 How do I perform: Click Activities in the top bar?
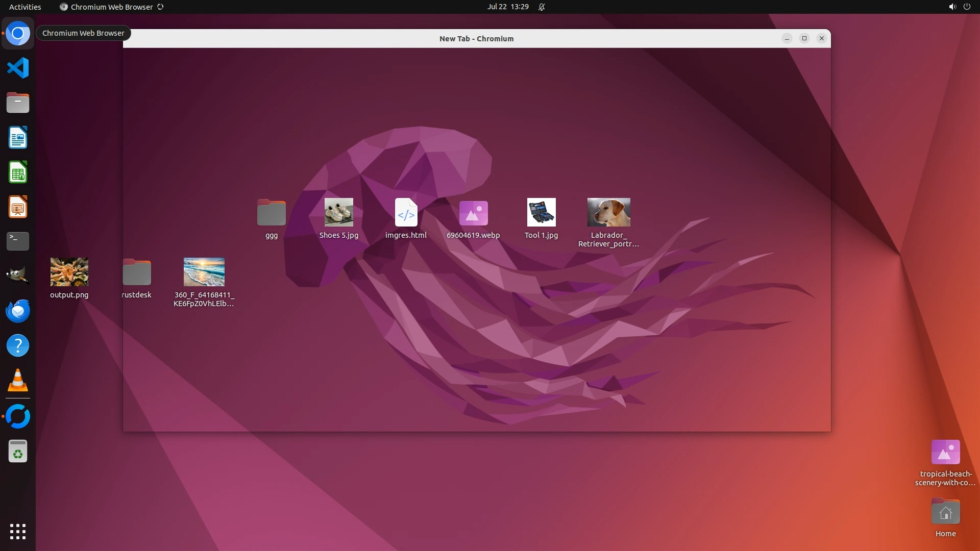[25, 7]
